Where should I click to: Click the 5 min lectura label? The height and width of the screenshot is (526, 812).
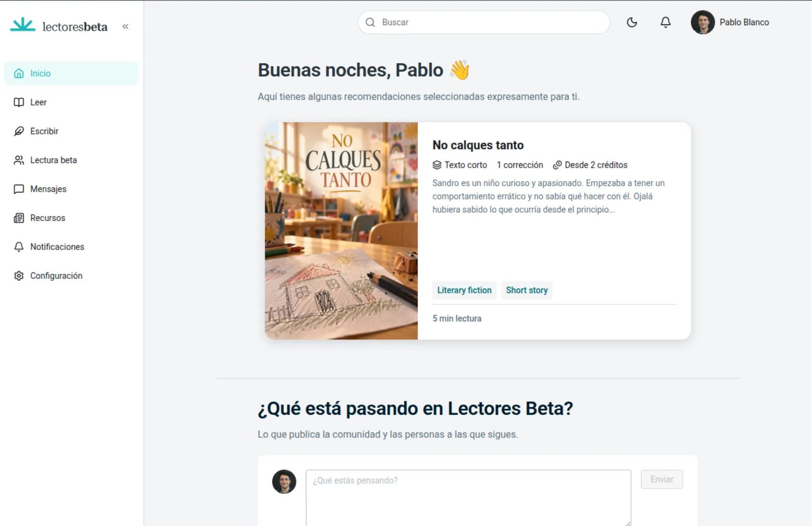click(457, 318)
